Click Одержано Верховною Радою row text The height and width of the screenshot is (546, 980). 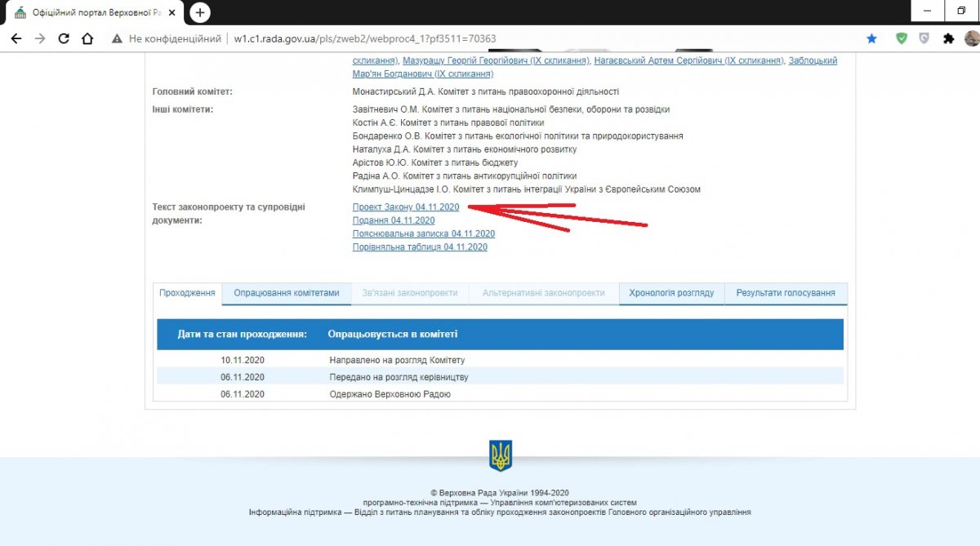coord(390,394)
